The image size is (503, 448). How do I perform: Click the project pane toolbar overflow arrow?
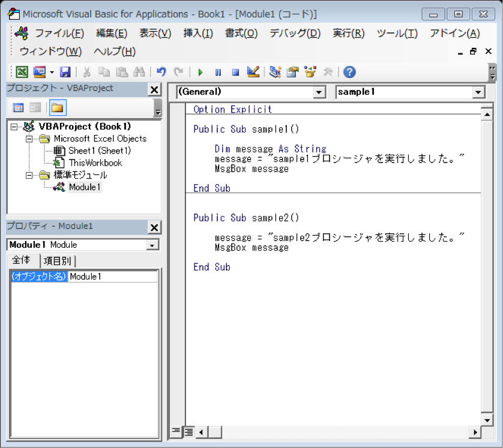157,108
